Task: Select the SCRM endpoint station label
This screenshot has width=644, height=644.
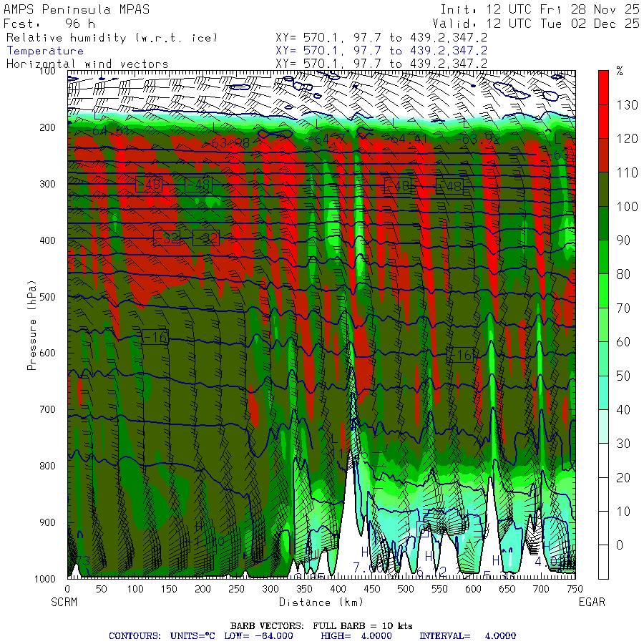Action: click(64, 602)
